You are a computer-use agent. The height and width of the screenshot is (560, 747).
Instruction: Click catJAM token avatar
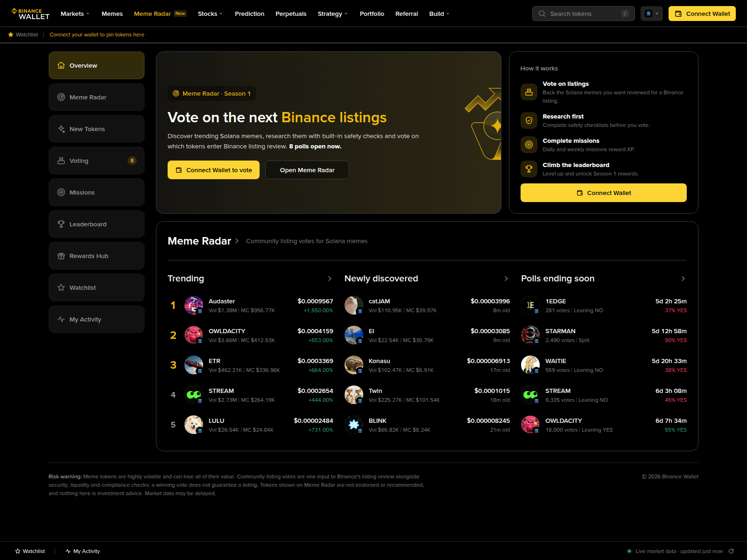coord(354,305)
